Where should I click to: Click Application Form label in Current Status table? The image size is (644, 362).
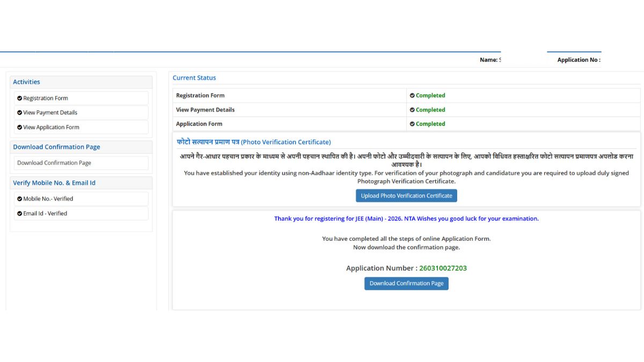pos(199,124)
